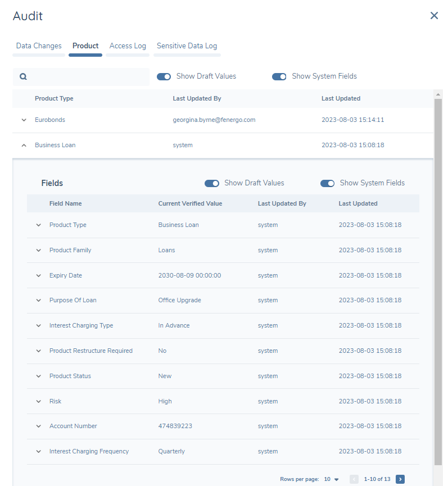Toggle top Show Draft Values switch

point(164,76)
